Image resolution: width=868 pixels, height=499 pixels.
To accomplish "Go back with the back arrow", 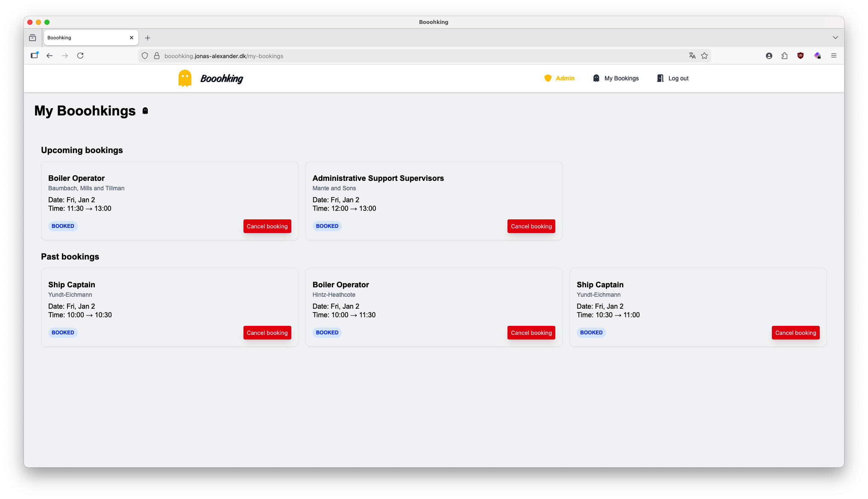I will (x=50, y=56).
